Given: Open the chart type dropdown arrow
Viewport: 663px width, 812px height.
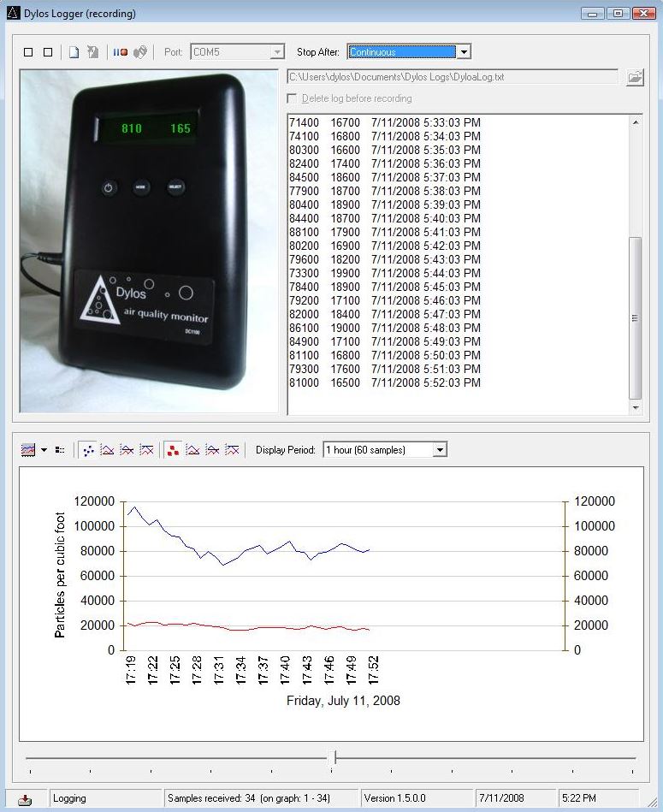Looking at the screenshot, I should coord(44,449).
